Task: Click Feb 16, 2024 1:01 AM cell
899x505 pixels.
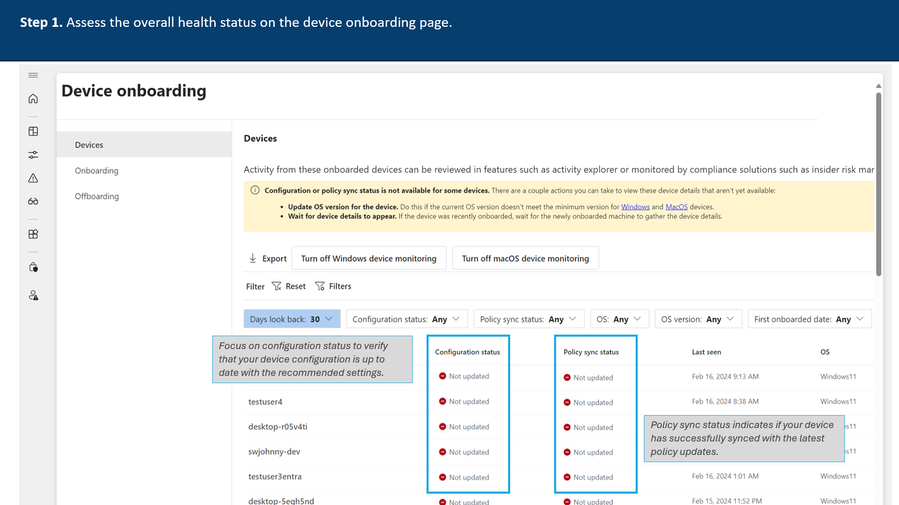Action: 725,476
